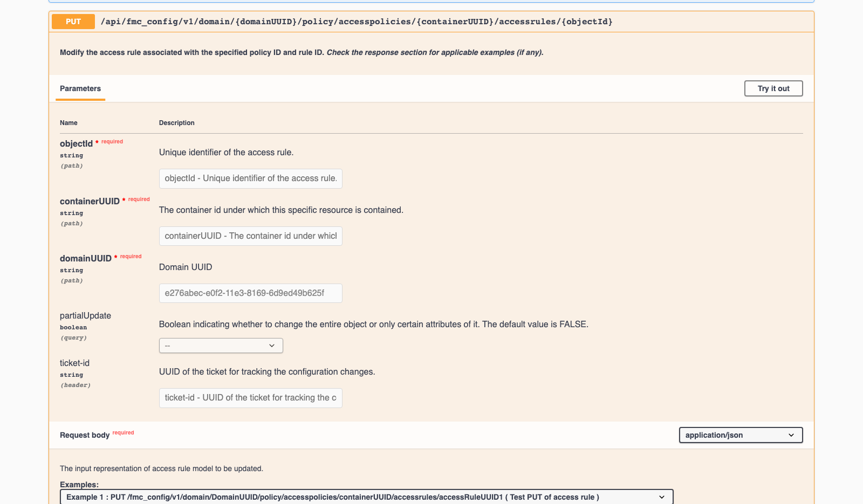863x504 pixels.
Task: Focus the ticket-id input field
Action: pyautogui.click(x=251, y=398)
